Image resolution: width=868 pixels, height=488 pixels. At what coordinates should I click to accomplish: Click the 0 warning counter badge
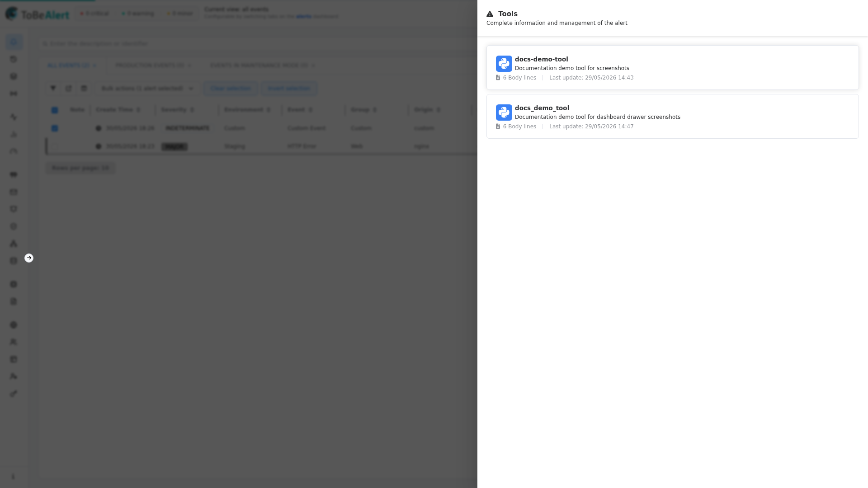click(x=137, y=14)
